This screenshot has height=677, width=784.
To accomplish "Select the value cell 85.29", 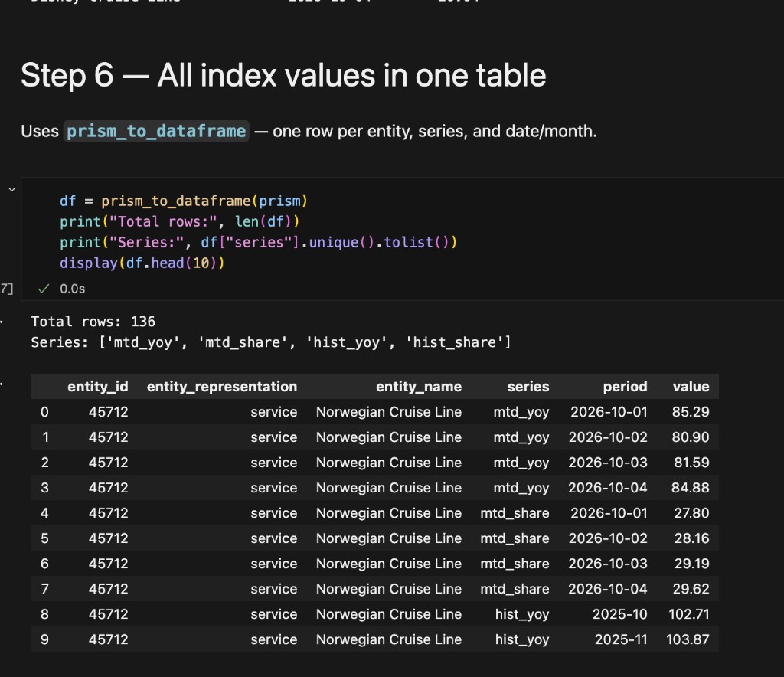I will 691,412.
